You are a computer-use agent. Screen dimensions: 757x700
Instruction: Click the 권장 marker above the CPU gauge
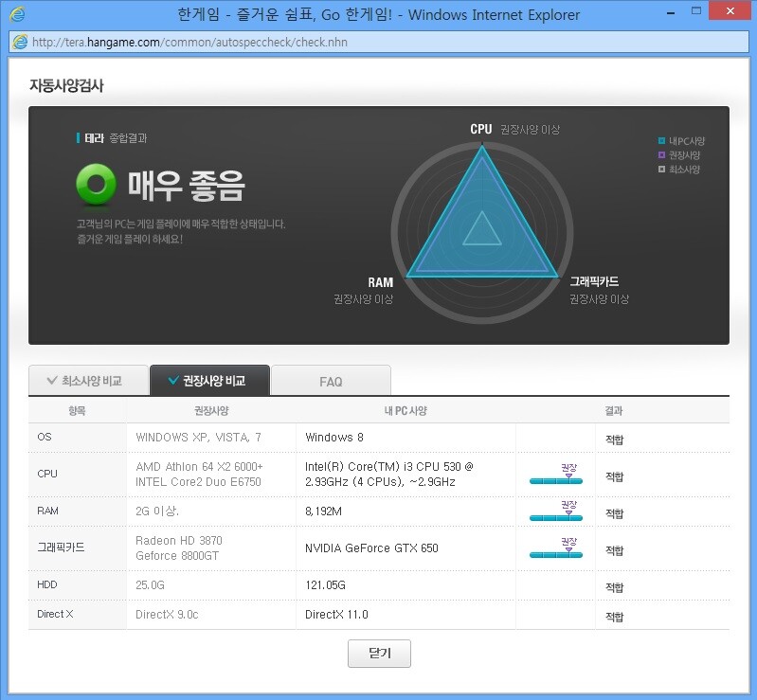[568, 469]
